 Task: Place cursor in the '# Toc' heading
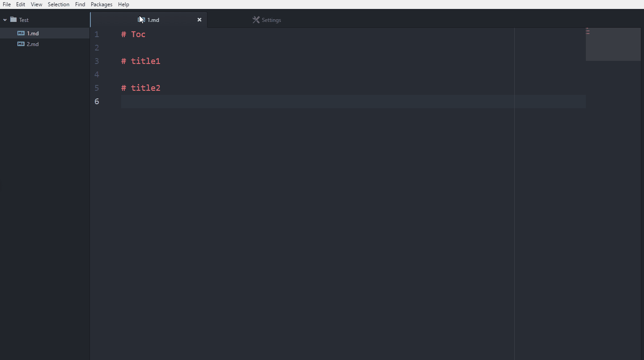[133, 34]
